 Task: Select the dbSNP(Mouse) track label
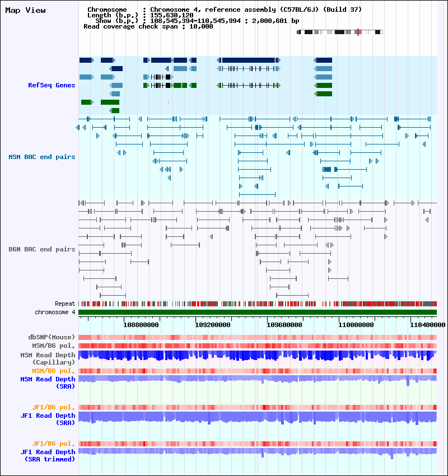(x=52, y=337)
